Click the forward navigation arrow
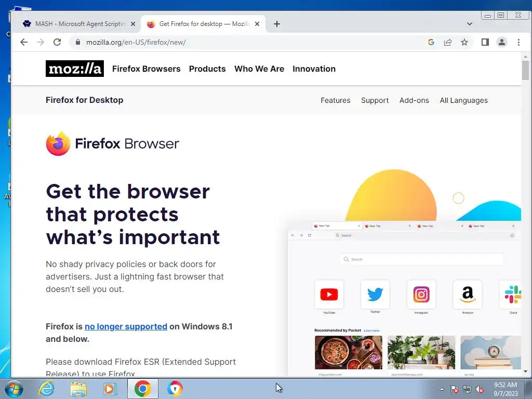Screen dimensions: 532x399 click(x=41, y=42)
